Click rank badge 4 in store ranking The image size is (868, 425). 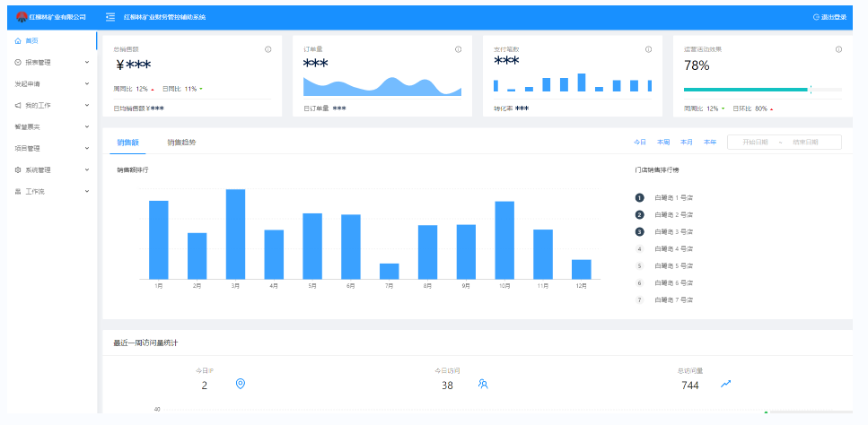tap(640, 249)
